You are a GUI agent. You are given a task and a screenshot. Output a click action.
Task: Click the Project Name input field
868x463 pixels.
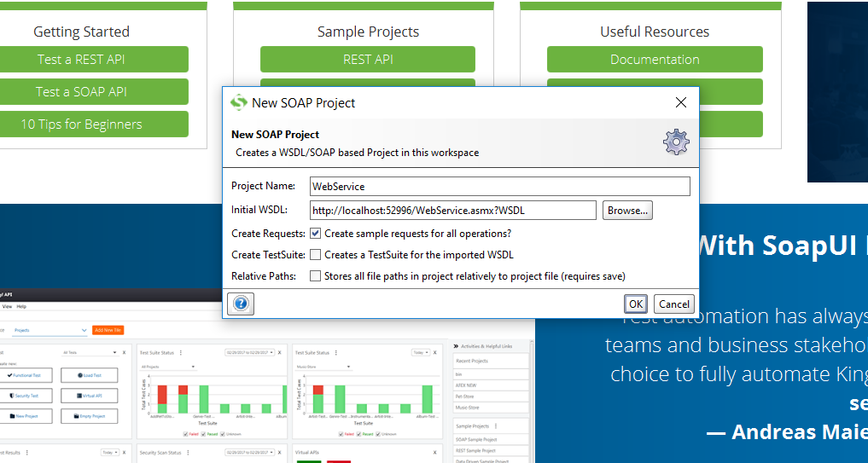[500, 187]
